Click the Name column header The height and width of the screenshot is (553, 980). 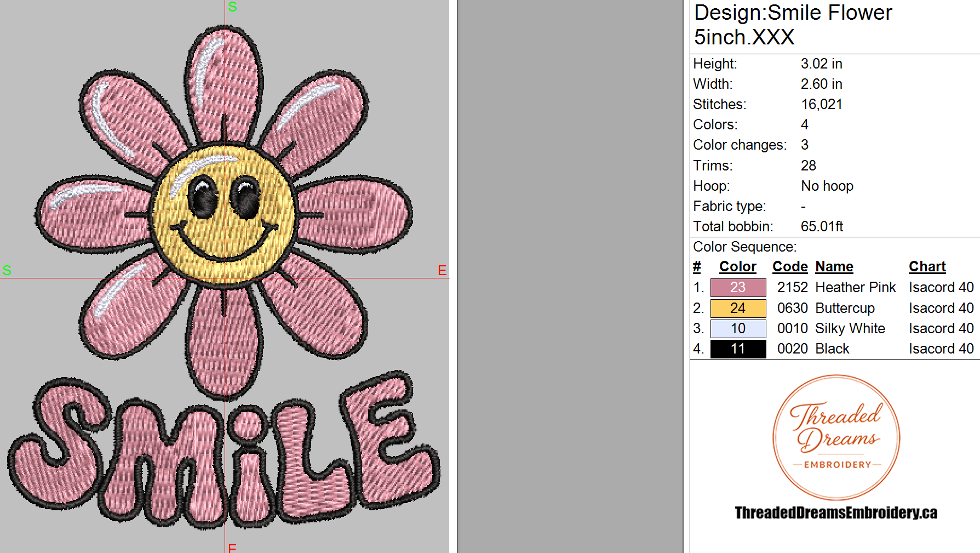coord(834,266)
